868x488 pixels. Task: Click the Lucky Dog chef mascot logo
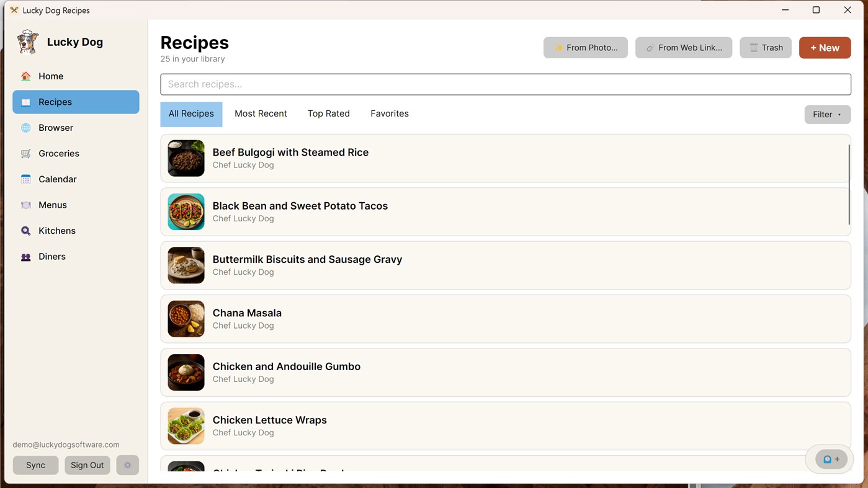pyautogui.click(x=27, y=42)
